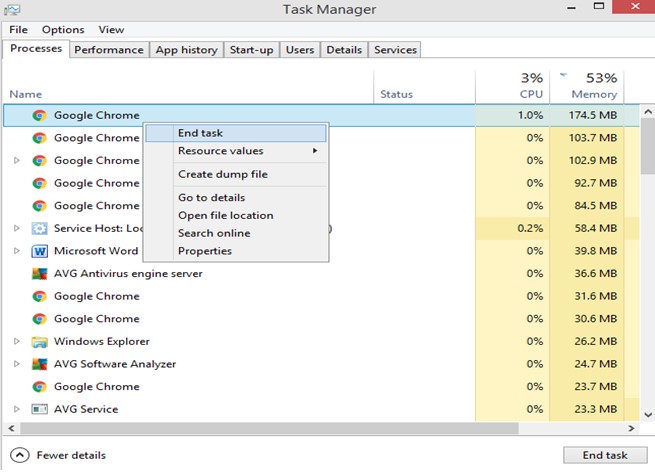Click the Microsoft Word icon
Screen dimensions: 655x476
tap(39, 251)
